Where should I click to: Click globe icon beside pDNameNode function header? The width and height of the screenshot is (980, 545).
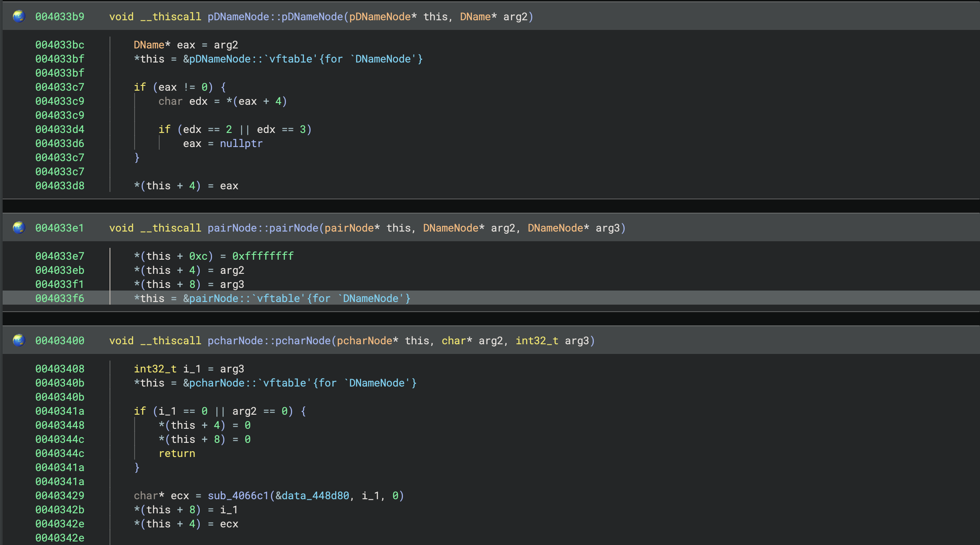(x=19, y=16)
